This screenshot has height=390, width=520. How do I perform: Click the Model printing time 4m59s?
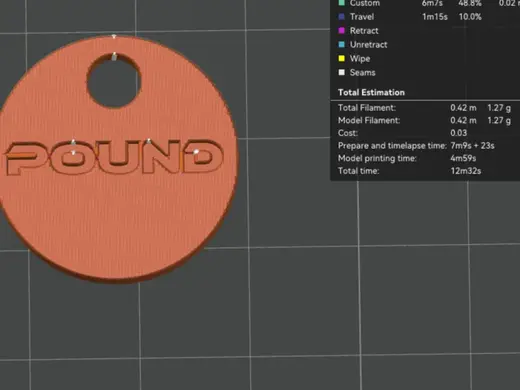point(463,158)
